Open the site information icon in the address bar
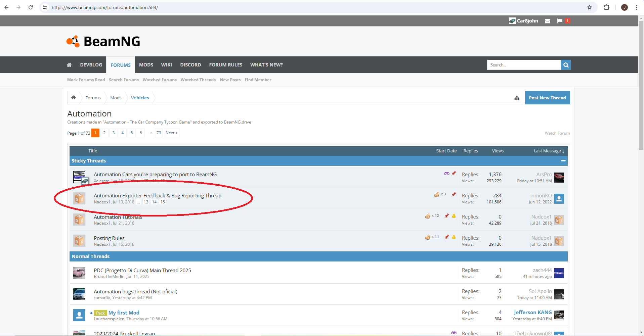This screenshot has width=644, height=336. (x=45, y=7)
